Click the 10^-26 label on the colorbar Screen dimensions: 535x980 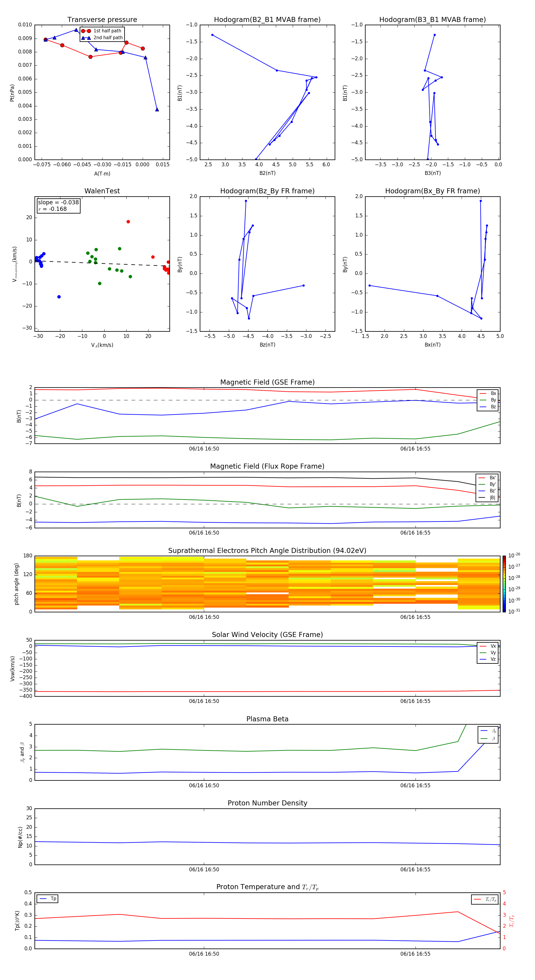point(514,555)
